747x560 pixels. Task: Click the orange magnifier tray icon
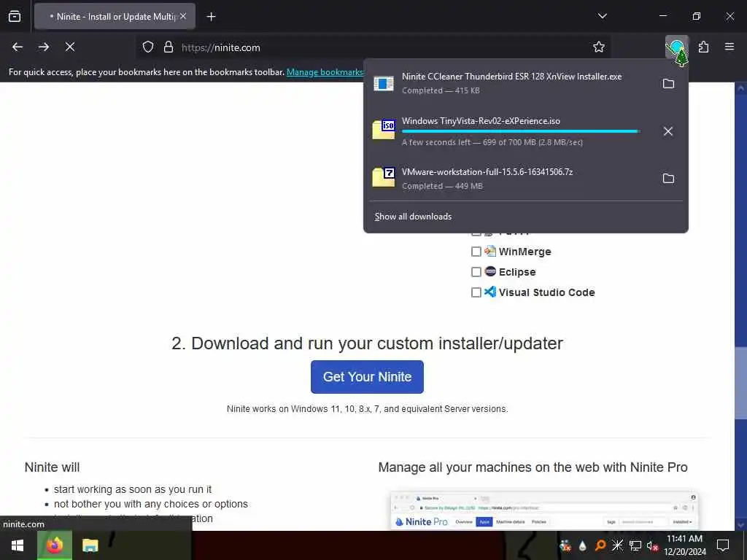600,545
